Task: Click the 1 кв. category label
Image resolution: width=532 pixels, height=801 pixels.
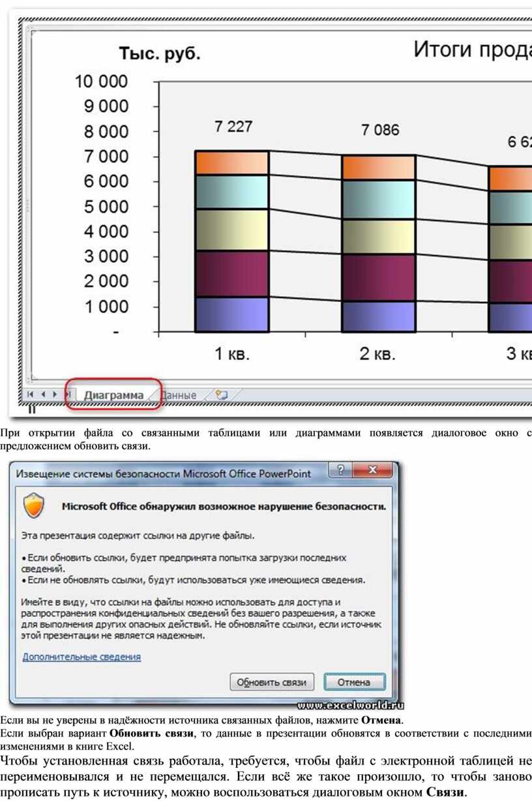Action: point(233,354)
